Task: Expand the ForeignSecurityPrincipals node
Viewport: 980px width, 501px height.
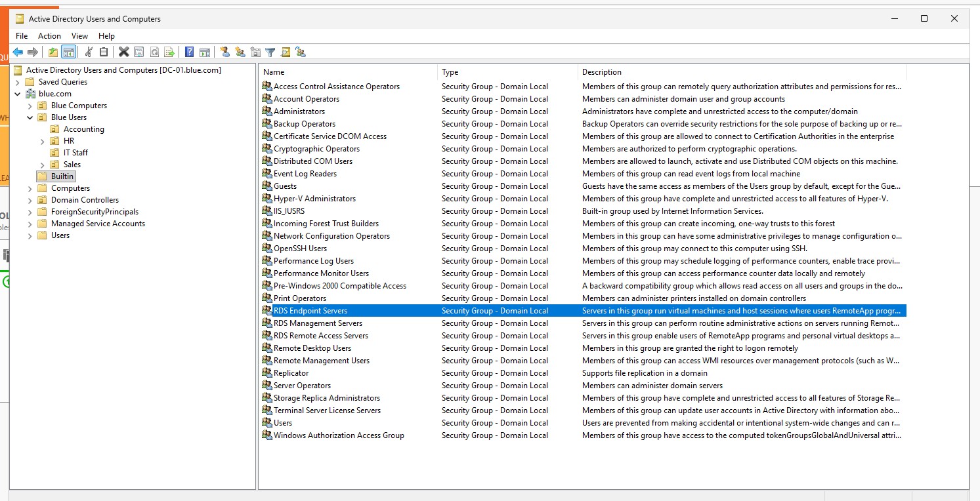Action: (30, 212)
